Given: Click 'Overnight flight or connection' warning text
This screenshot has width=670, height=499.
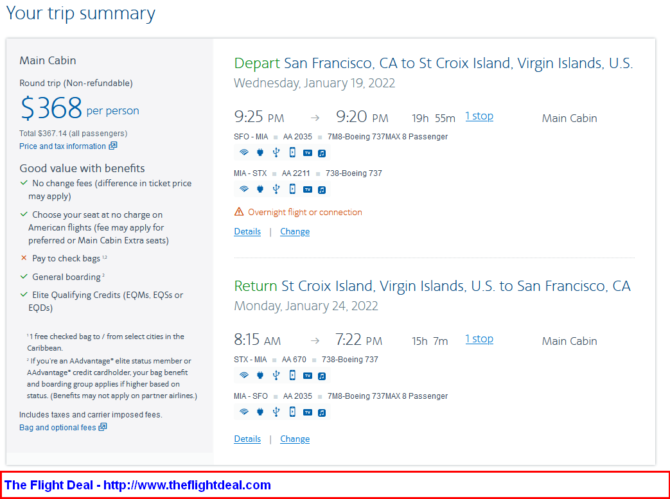Looking at the screenshot, I should 305,212.
